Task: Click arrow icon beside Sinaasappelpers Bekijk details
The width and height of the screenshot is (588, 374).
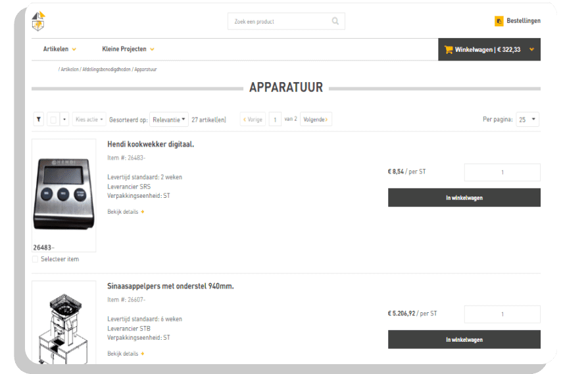Action: tap(143, 354)
